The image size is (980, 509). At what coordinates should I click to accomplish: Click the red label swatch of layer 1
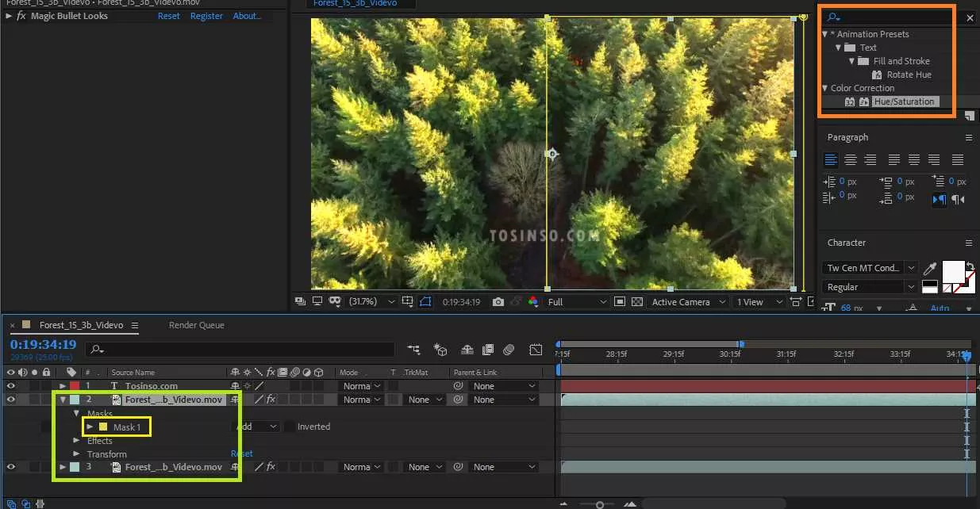click(x=74, y=386)
